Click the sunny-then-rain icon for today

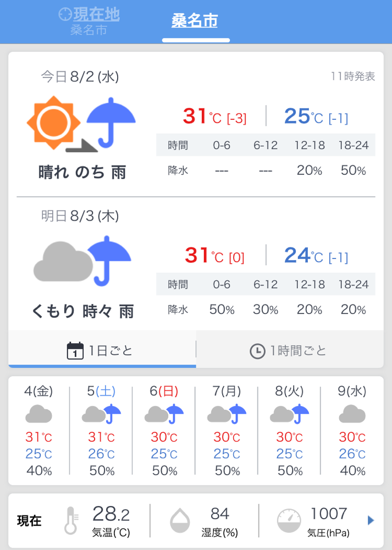pyautogui.click(x=81, y=124)
